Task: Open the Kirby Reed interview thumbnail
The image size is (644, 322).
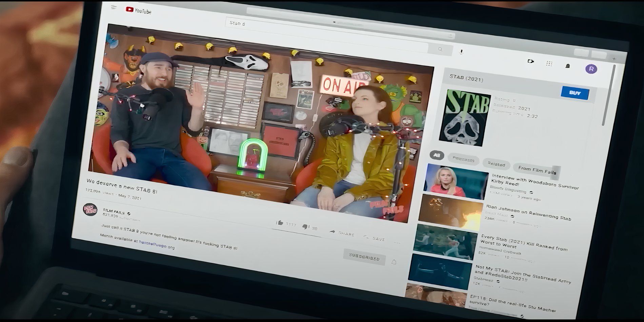Action: [456, 182]
